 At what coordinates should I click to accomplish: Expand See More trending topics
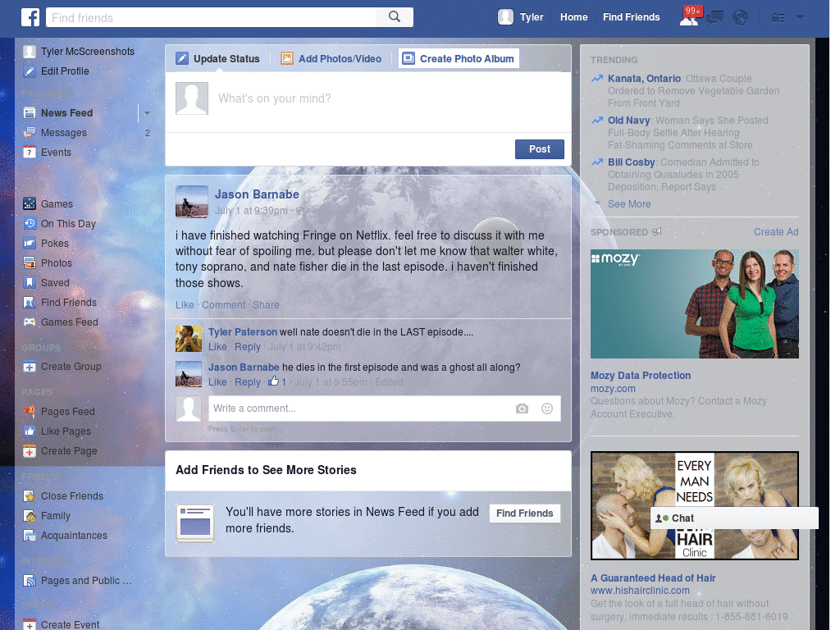pyautogui.click(x=629, y=204)
